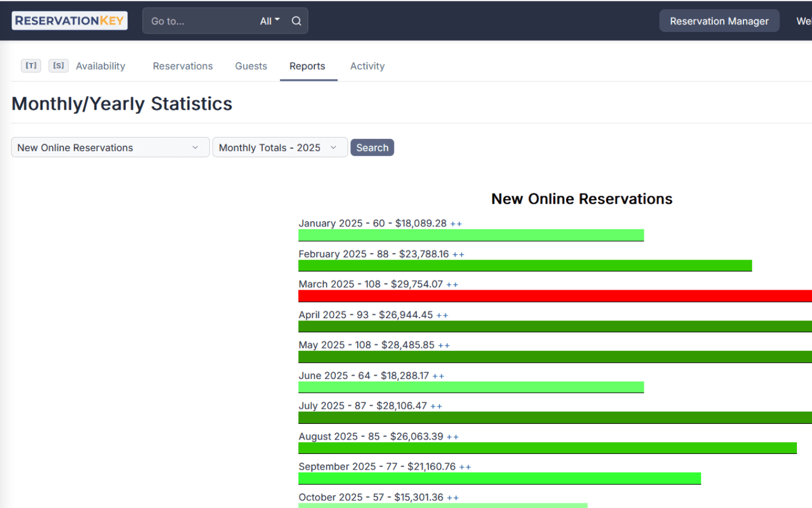Viewport: 812px width, 508px height.
Task: Open the New Online Reservations report dropdown
Action: click(110, 147)
